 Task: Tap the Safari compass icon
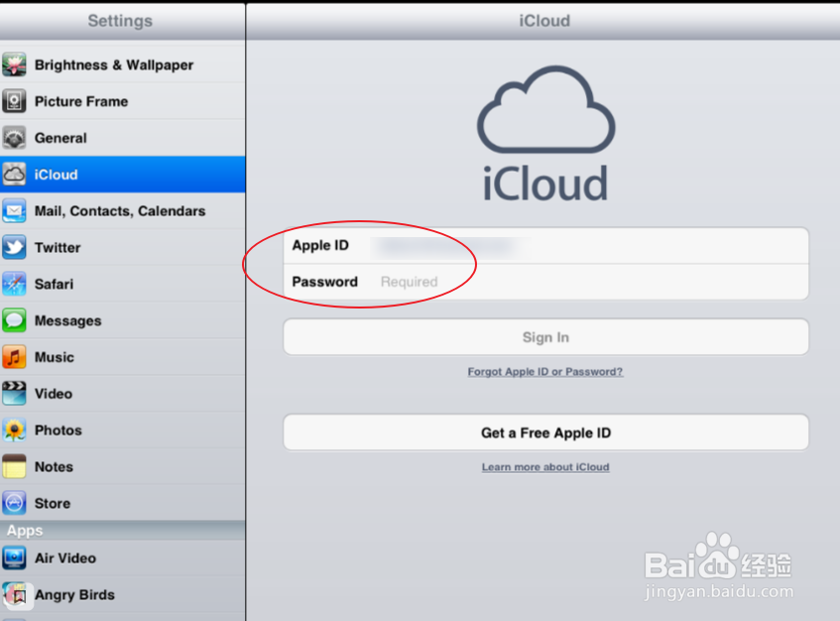pyautogui.click(x=14, y=284)
